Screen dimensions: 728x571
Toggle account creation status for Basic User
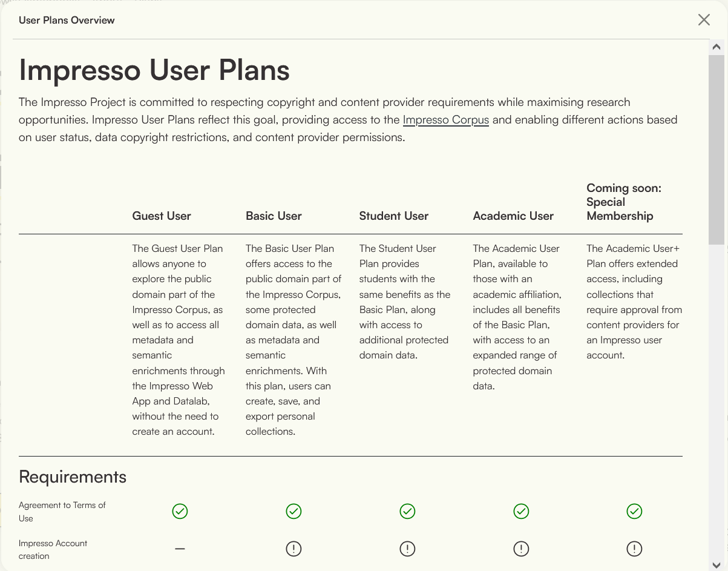(293, 549)
